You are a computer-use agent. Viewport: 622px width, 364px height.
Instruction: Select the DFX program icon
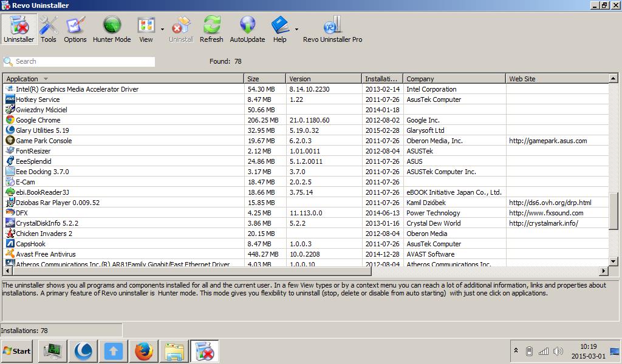[10, 213]
